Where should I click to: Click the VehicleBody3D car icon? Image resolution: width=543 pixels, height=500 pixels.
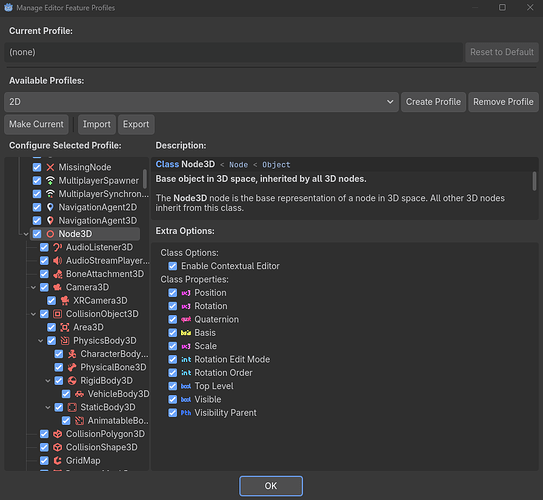pyautogui.click(x=79, y=394)
